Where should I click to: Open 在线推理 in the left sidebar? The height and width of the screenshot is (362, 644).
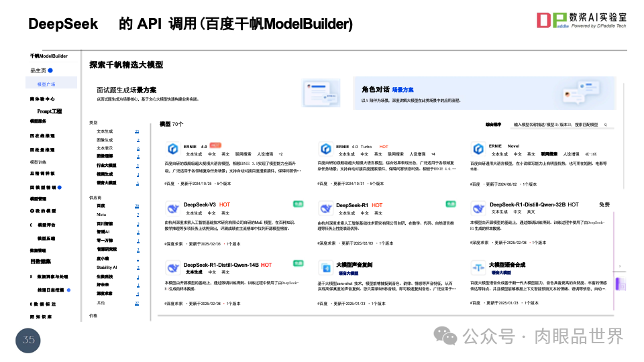click(42, 136)
